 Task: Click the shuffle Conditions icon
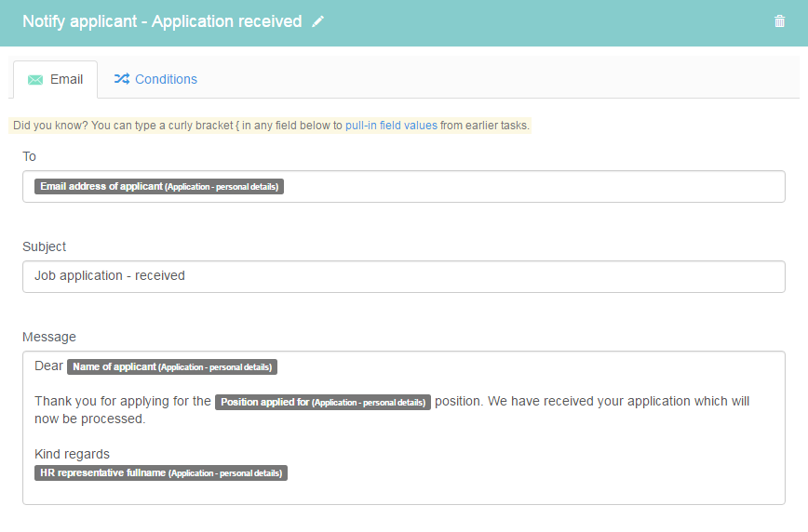point(122,79)
